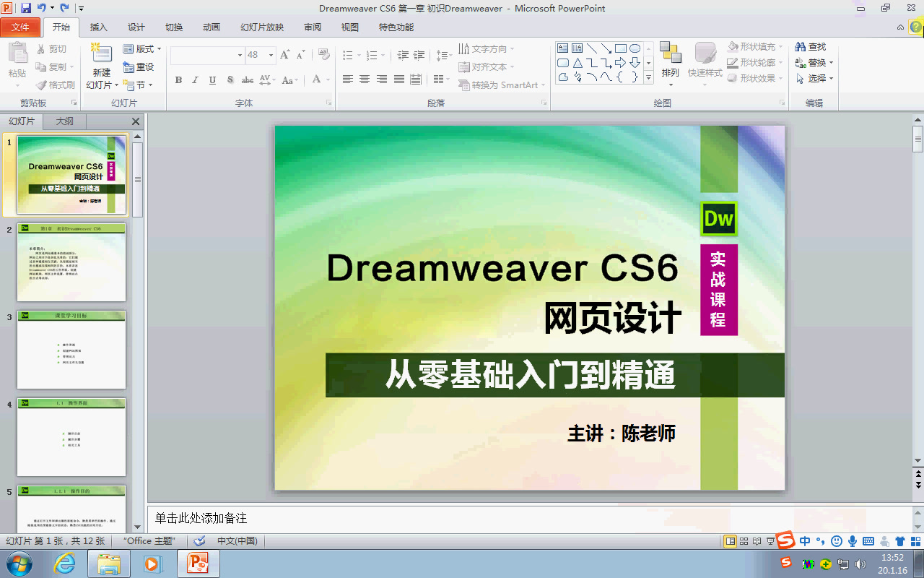Expand the Section (节) dropdown
The width and height of the screenshot is (924, 578).
[x=138, y=85]
